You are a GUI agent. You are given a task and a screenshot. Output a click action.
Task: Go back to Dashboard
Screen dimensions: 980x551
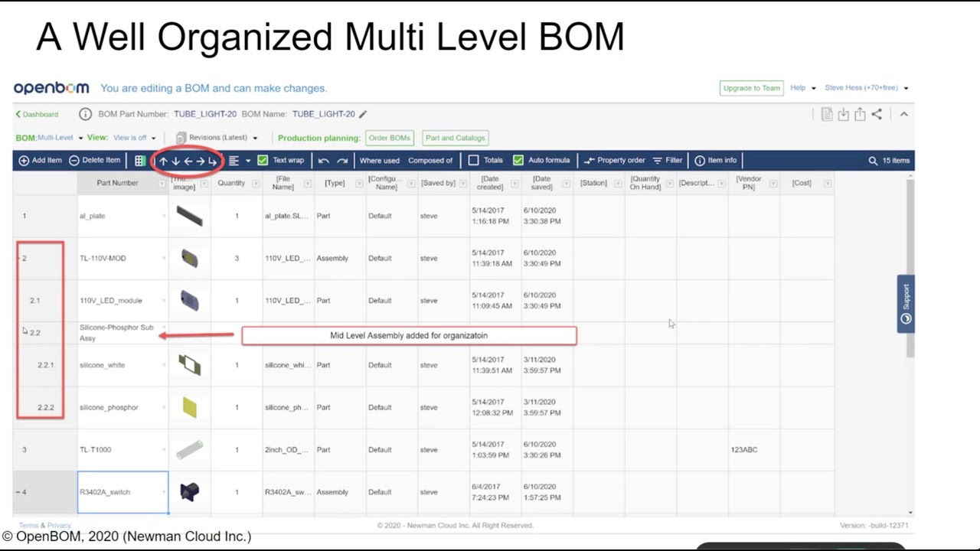pyautogui.click(x=37, y=115)
